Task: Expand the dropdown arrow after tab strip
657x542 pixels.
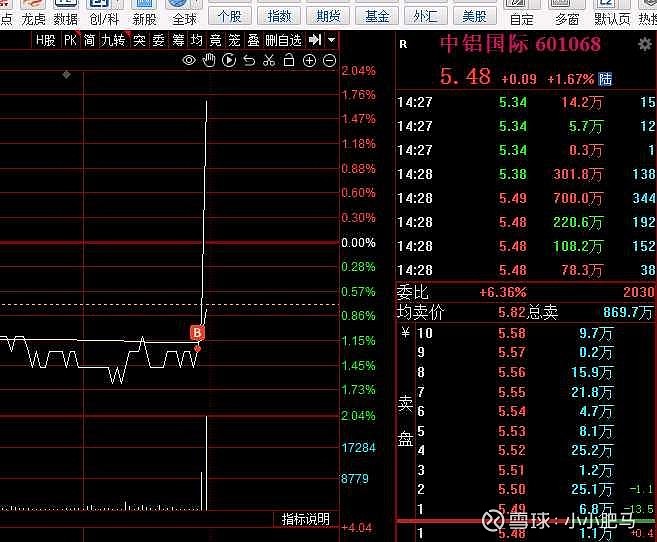Action: tap(331, 40)
